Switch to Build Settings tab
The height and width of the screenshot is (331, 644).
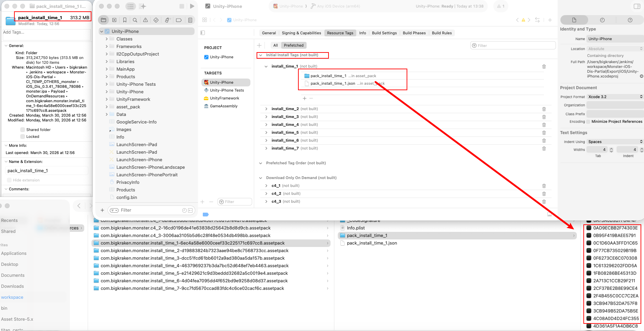(x=384, y=33)
